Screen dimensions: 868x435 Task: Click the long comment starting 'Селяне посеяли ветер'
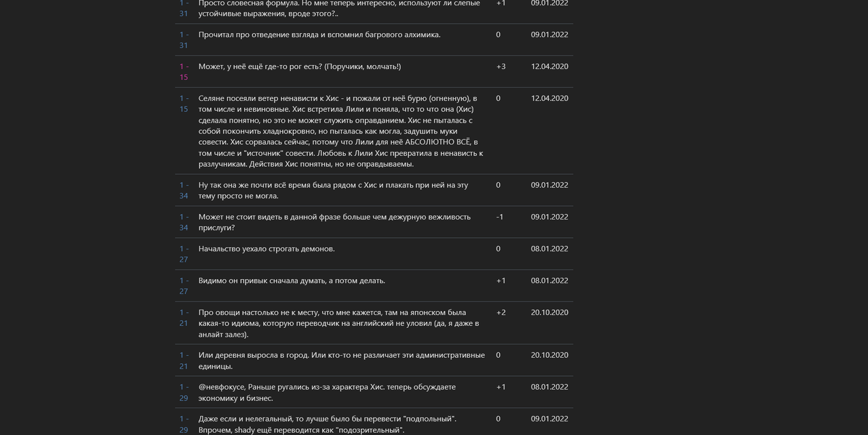[340, 131]
